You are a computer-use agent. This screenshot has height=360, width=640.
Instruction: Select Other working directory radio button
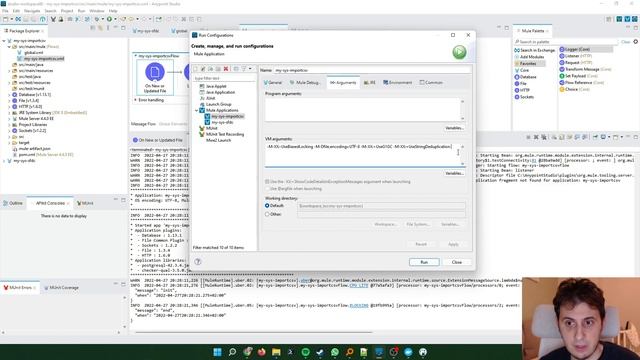267,214
